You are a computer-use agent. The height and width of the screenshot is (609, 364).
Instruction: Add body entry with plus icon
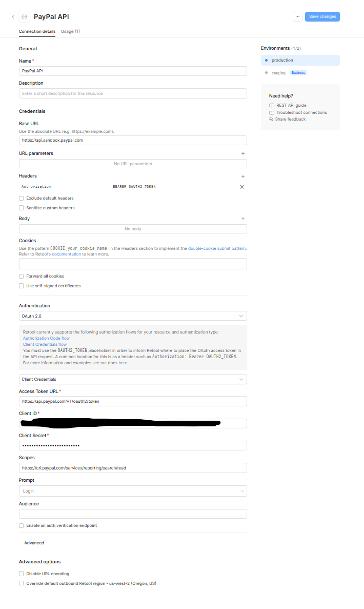click(x=243, y=219)
